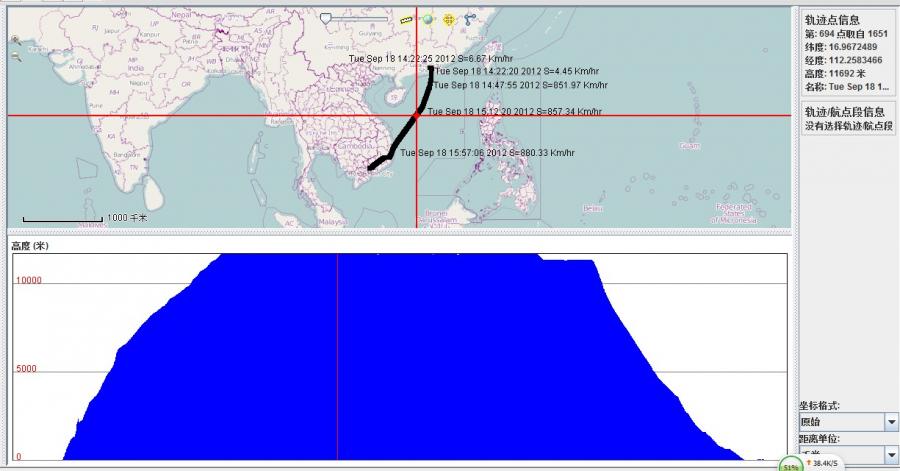The width and height of the screenshot is (900, 471).
Task: Select the yellow ruler measurement icon
Action: coord(406,20)
